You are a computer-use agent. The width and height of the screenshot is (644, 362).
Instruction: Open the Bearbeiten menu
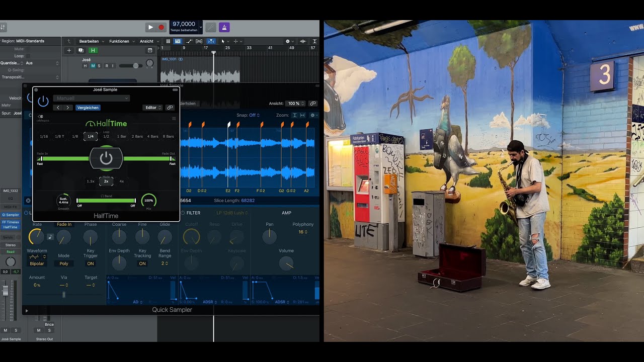coord(92,41)
